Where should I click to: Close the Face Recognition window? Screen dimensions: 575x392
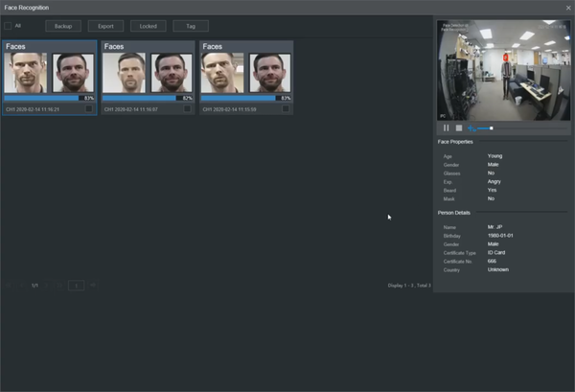coord(568,8)
